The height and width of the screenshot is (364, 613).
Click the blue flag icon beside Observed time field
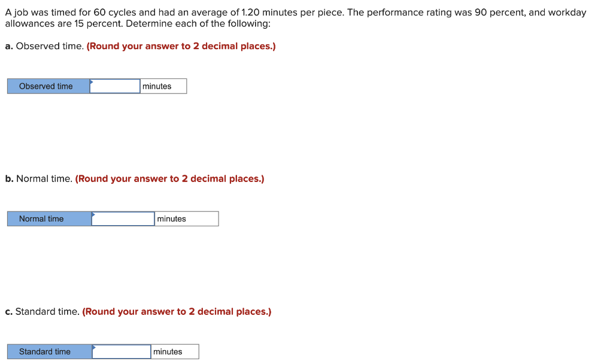(90, 83)
